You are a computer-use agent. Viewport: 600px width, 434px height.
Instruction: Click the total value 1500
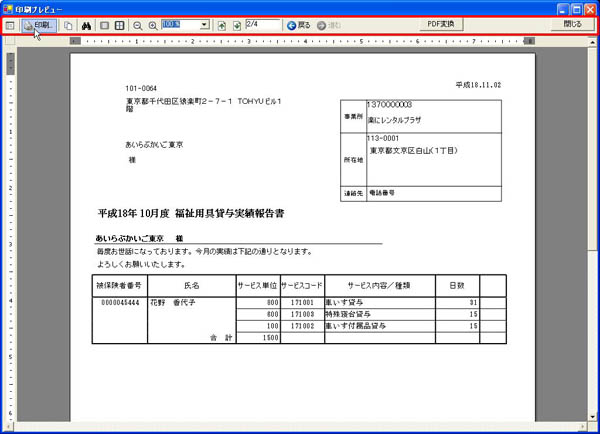pos(271,338)
